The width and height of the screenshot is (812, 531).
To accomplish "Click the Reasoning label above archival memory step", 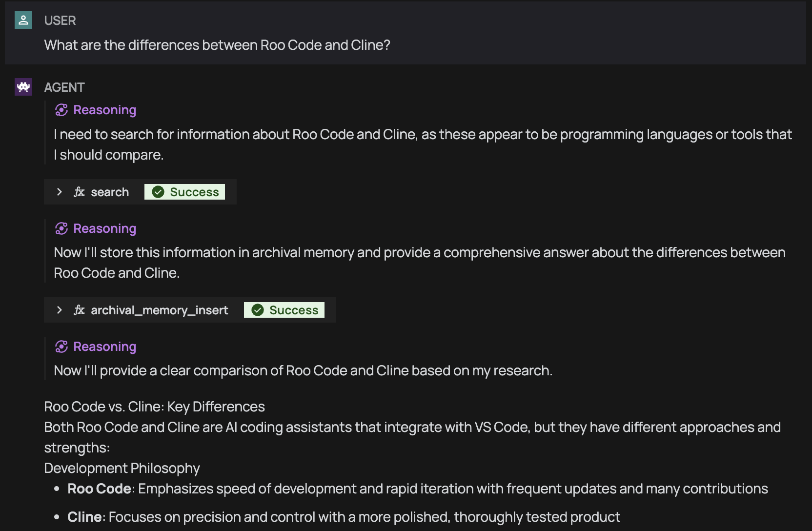I will click(105, 228).
